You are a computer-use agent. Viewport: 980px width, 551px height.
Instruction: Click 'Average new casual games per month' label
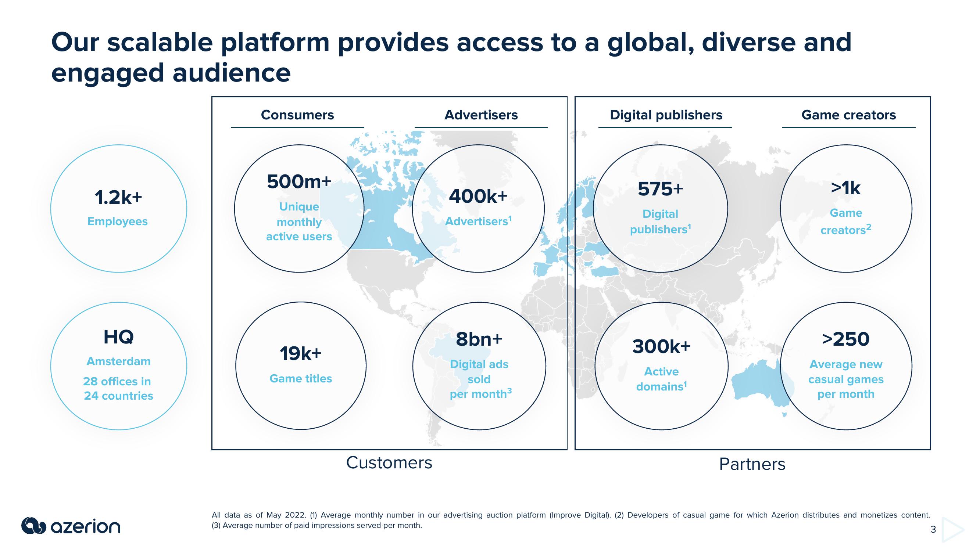tap(846, 379)
